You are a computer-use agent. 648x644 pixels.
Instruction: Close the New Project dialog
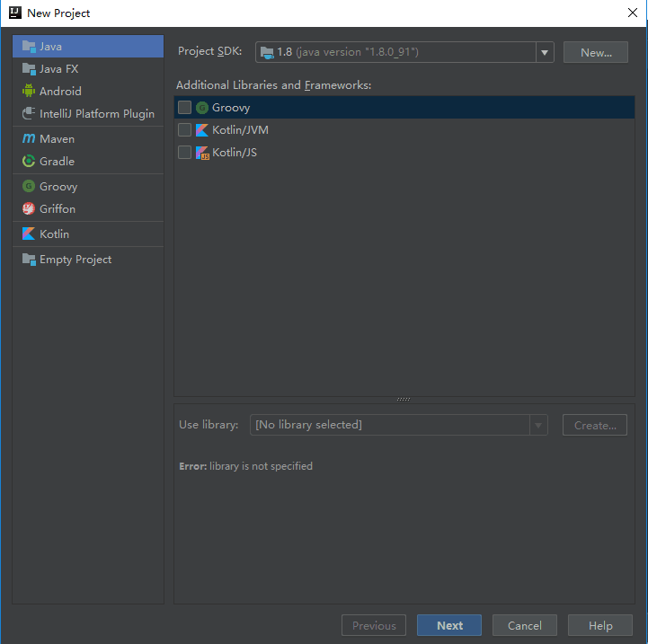click(633, 13)
